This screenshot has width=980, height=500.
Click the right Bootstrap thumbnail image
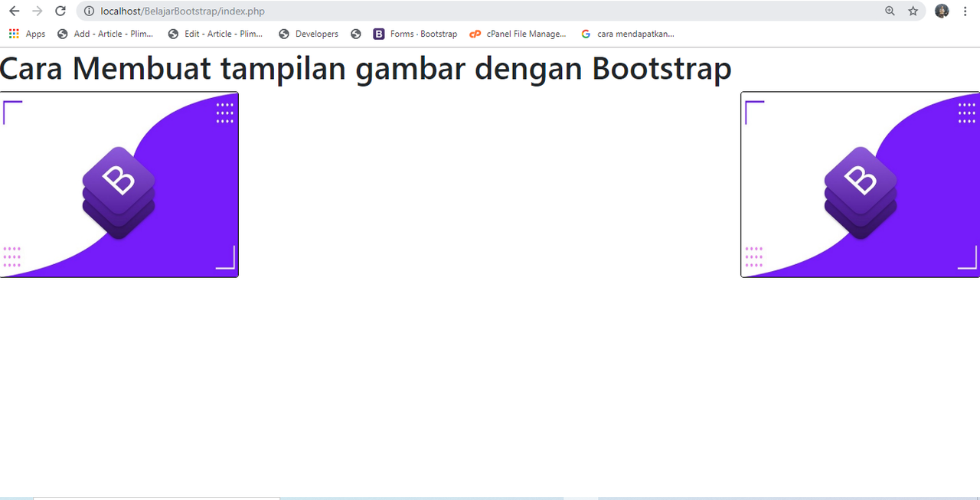pos(861,185)
